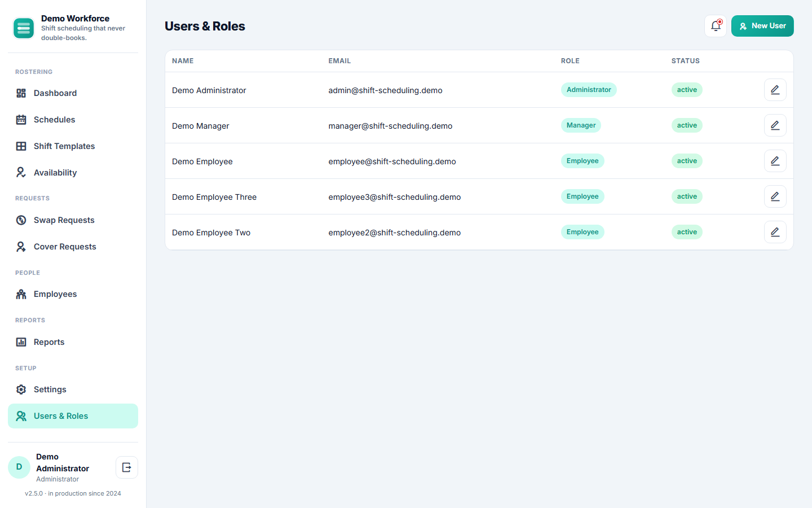Edit the Demo Manager user

coord(775,125)
